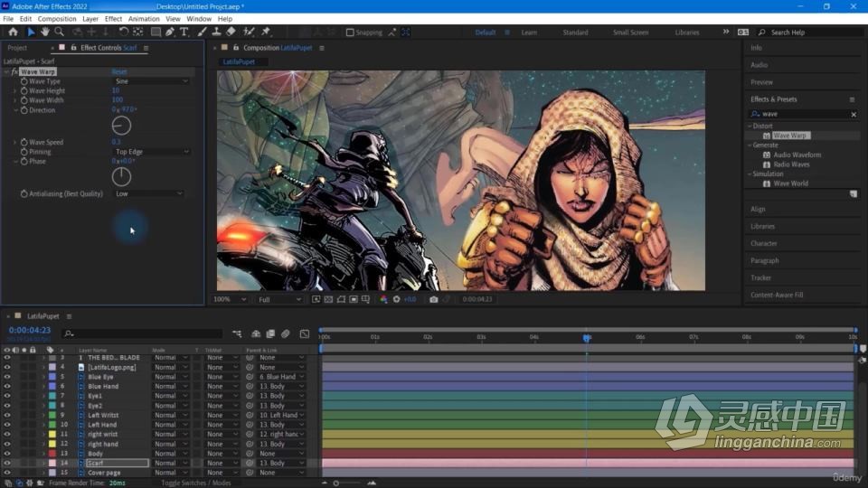
Task: Click Toggle Switches / Modes button
Action: [196, 483]
